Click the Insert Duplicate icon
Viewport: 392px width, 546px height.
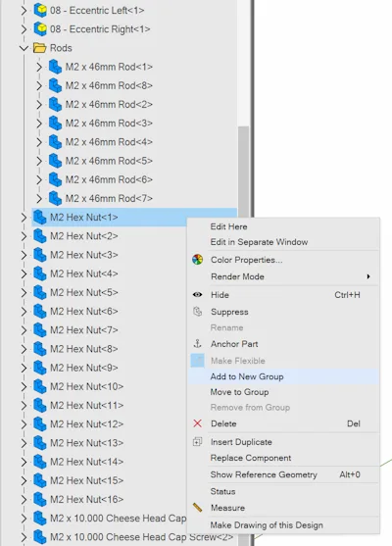pyautogui.click(x=197, y=442)
